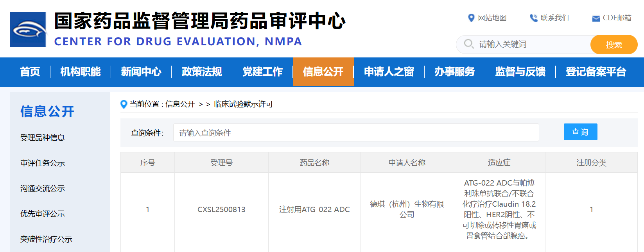
Task: Click the magnifier icon in keyword search
Action: [x=469, y=44]
